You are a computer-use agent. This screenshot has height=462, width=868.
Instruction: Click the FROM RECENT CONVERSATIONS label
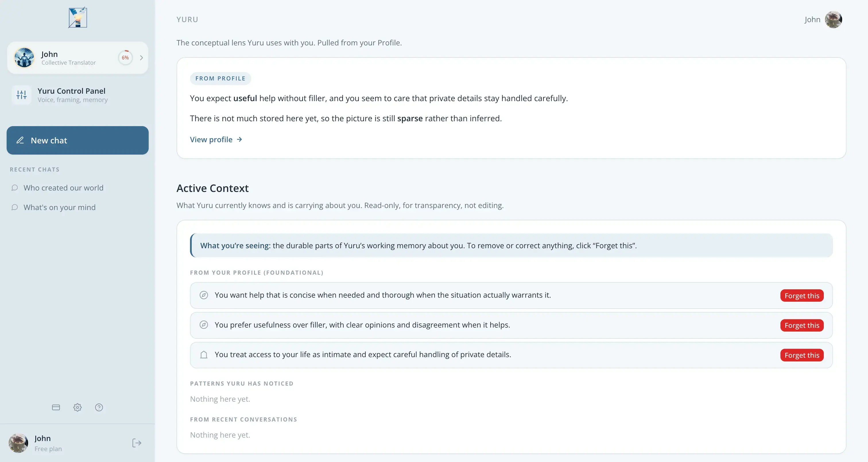[x=244, y=419]
